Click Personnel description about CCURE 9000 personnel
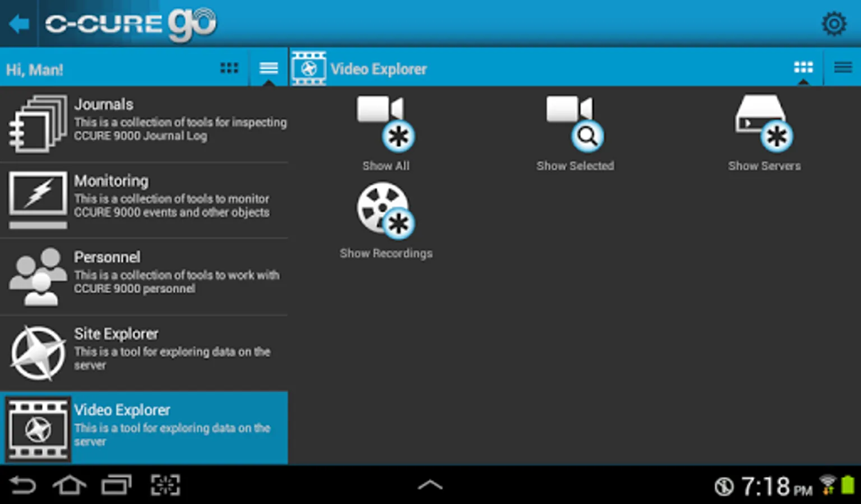 pyautogui.click(x=177, y=282)
